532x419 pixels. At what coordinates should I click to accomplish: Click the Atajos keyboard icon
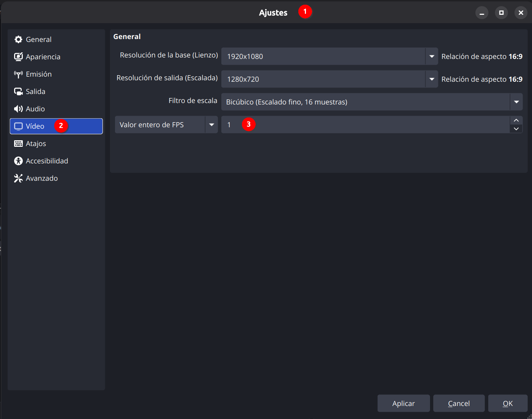tap(18, 144)
